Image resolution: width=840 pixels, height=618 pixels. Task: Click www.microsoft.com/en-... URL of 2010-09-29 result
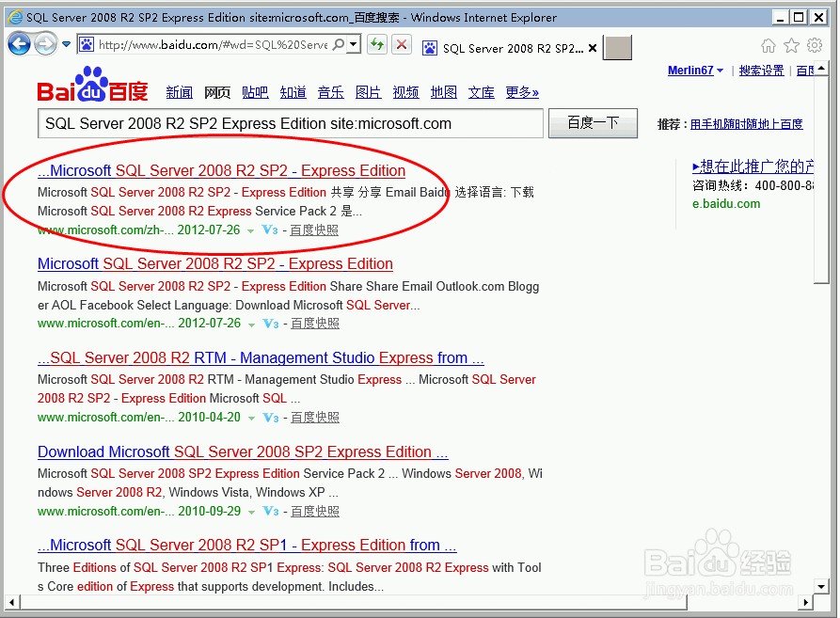point(105,512)
